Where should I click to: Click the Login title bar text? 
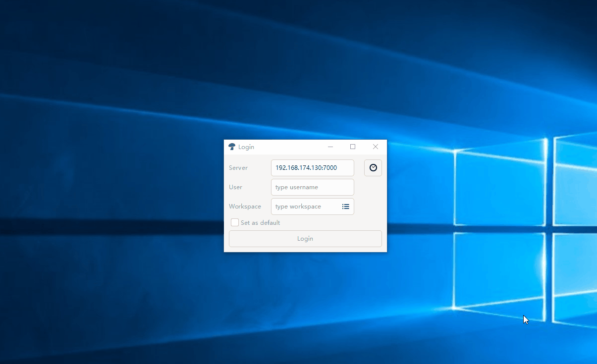pyautogui.click(x=246, y=147)
